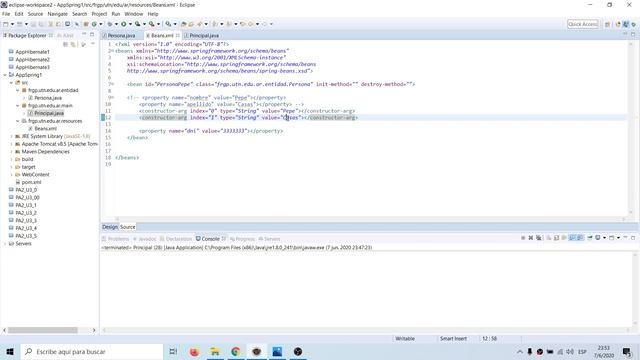Maximize the Package Explorer view
This screenshot has width=640, height=360.
coord(92,35)
